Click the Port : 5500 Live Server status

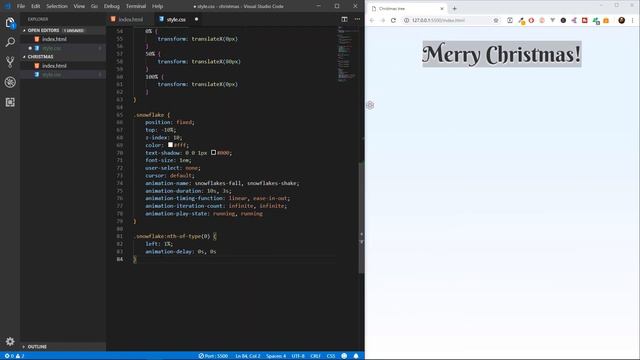(213, 356)
